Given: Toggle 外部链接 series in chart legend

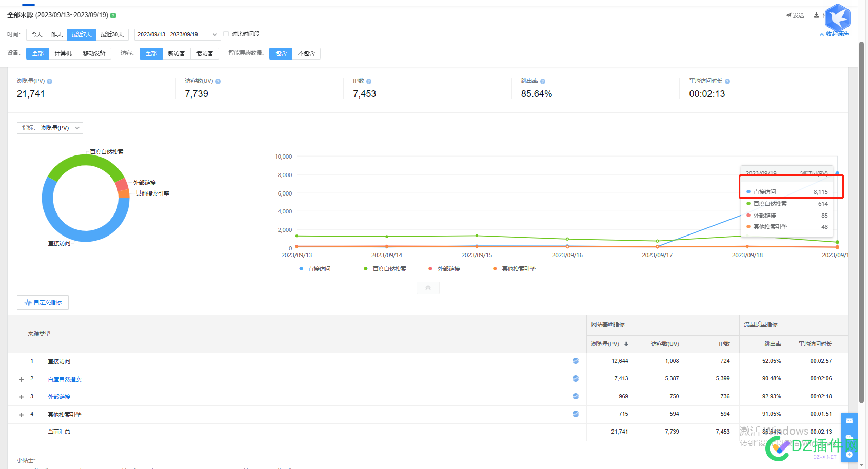Looking at the screenshot, I should (444, 269).
